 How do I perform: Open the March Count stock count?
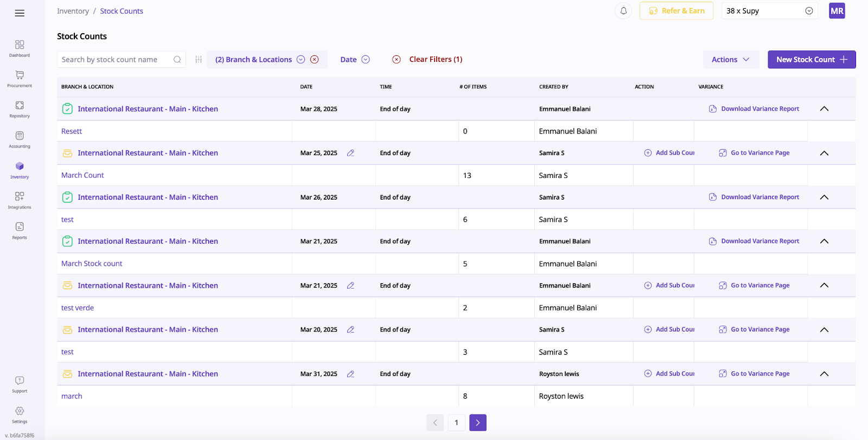(82, 175)
